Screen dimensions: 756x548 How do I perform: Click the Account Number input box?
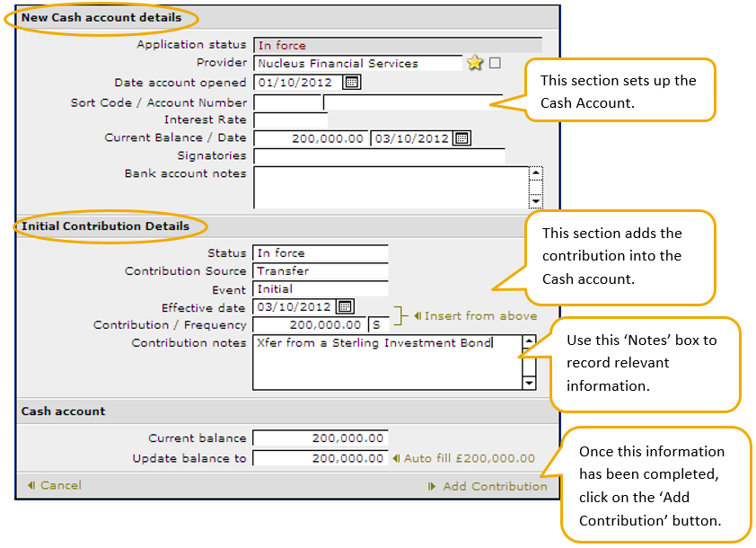(413, 102)
